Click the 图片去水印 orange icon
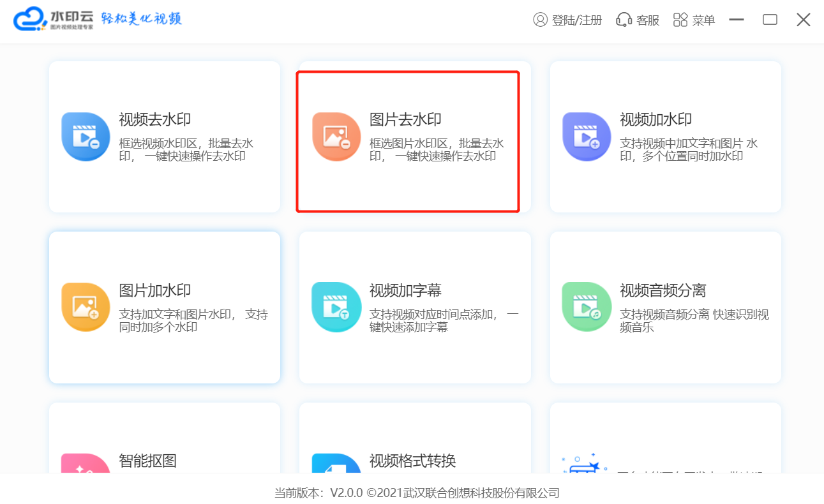Image resolution: width=824 pixels, height=504 pixels. [x=336, y=137]
